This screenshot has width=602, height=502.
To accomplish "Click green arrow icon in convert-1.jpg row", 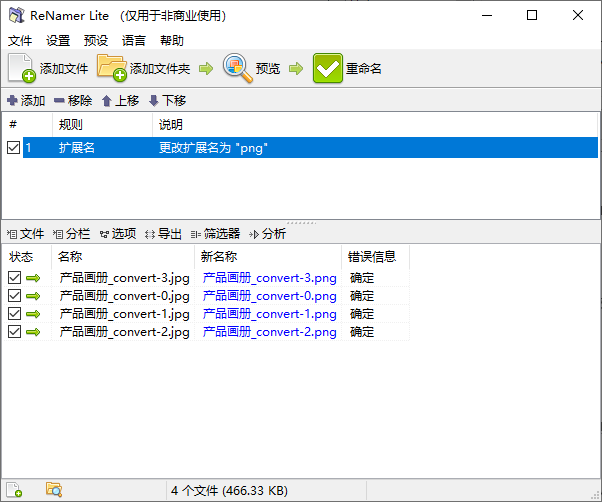I will [x=33, y=314].
